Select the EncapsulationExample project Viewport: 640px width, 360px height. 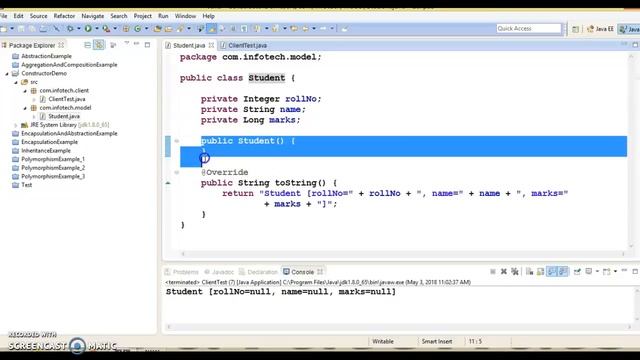pyautogui.click(x=49, y=142)
